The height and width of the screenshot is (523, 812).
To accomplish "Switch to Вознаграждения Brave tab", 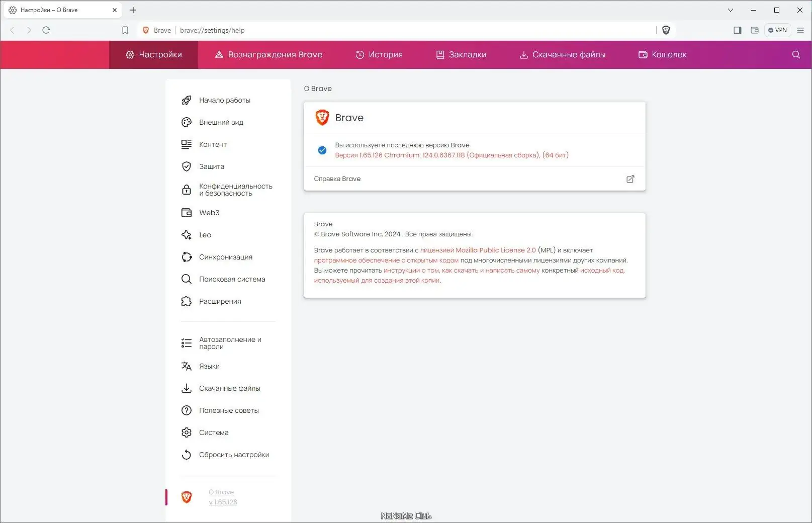I will [268, 55].
